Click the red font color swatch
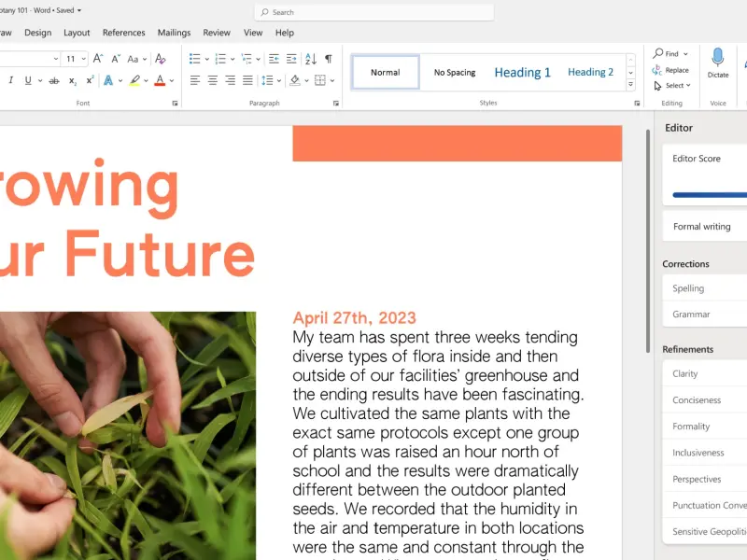 pos(160,80)
